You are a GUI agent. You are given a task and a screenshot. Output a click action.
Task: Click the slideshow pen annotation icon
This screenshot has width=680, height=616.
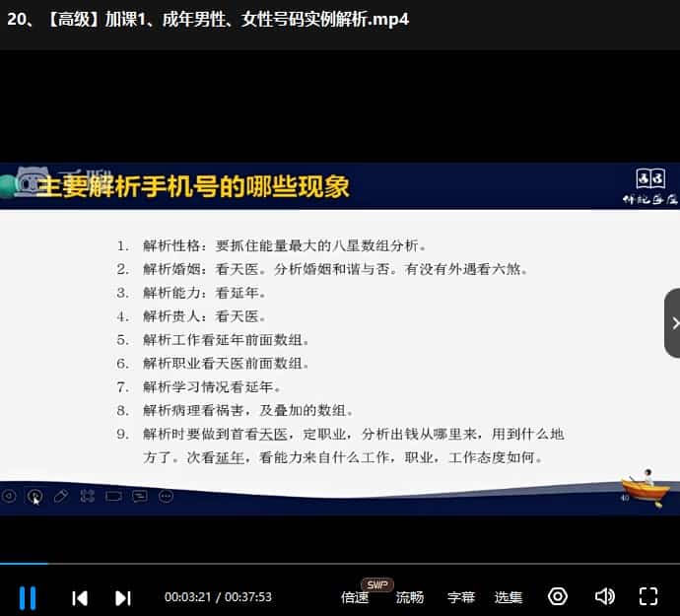point(61,496)
